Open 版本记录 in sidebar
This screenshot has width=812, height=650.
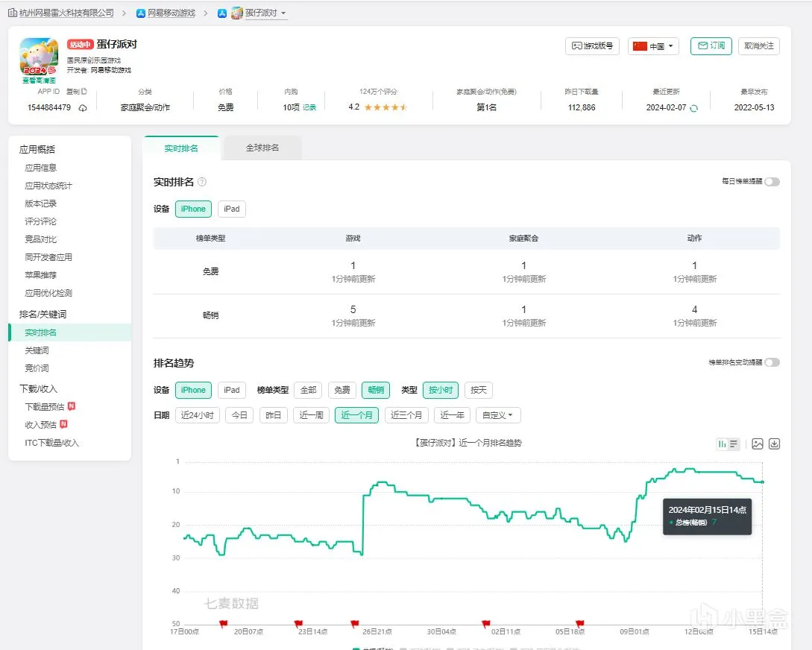(x=41, y=203)
